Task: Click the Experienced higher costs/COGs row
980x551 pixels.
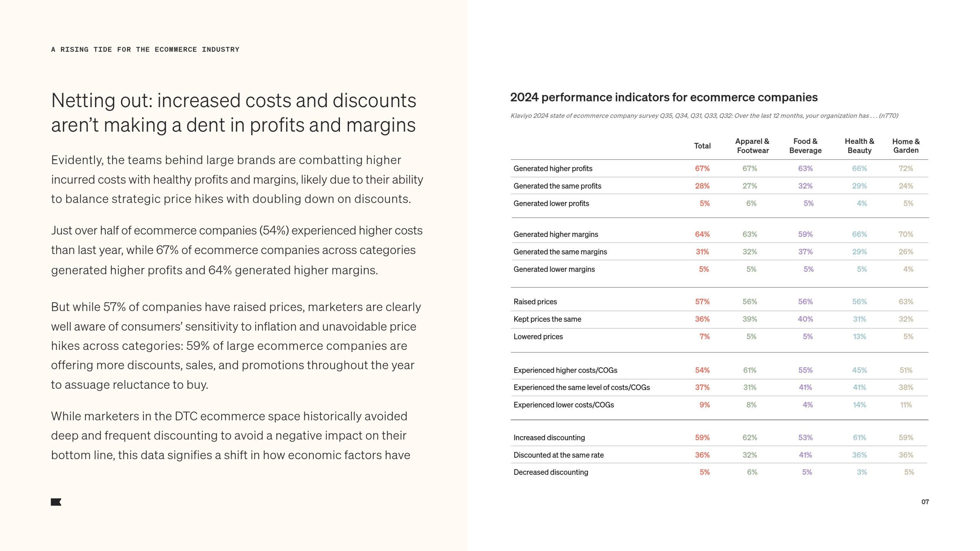Action: click(719, 370)
